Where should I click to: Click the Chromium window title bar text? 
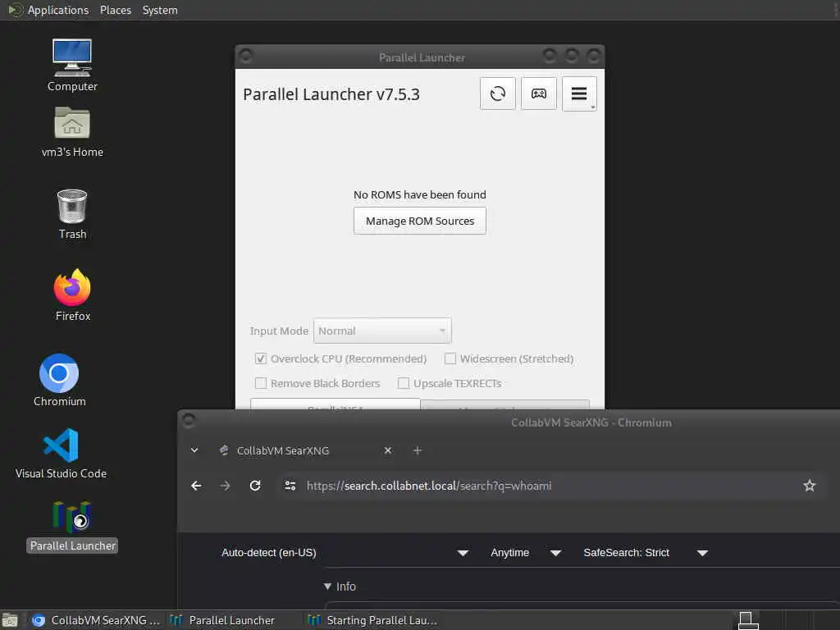pyautogui.click(x=591, y=422)
